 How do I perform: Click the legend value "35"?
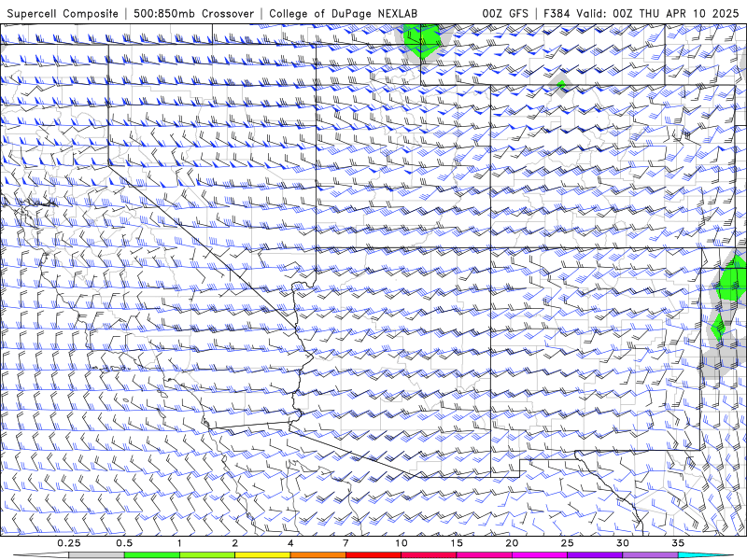pyautogui.click(x=678, y=543)
